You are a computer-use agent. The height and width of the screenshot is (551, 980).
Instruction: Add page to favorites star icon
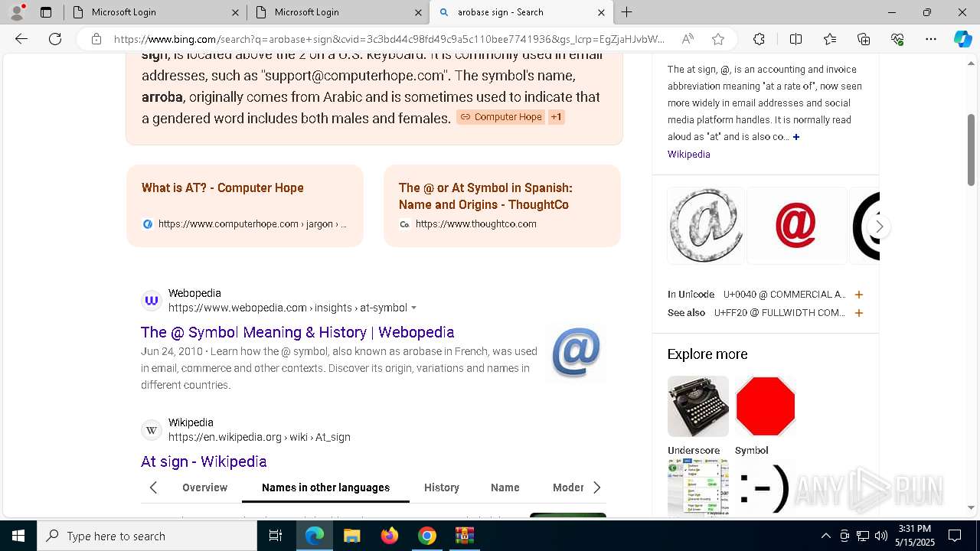point(717,39)
